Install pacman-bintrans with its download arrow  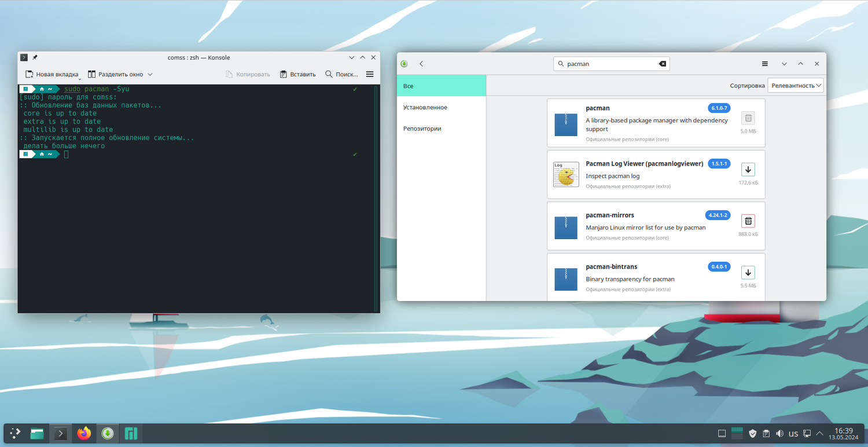pos(748,273)
